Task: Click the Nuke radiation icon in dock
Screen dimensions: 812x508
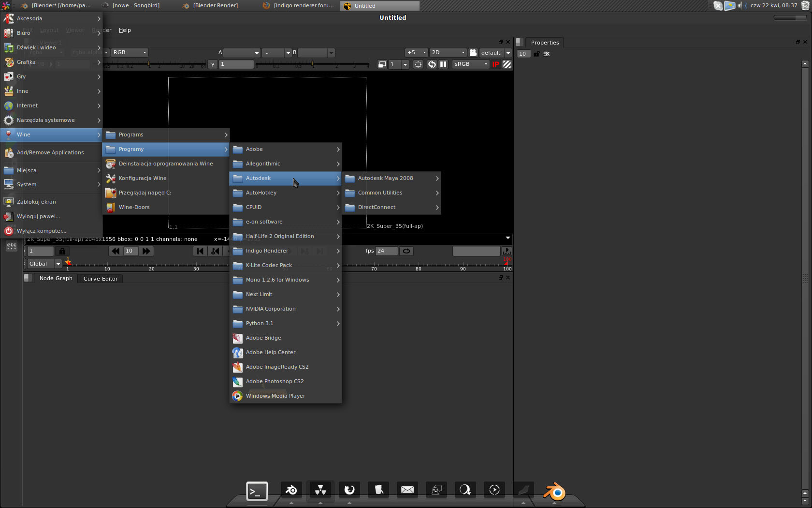Action: [x=320, y=490]
